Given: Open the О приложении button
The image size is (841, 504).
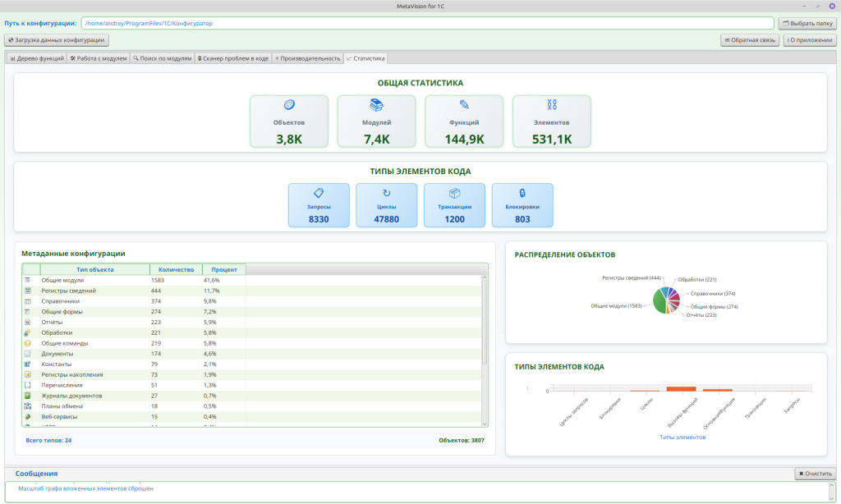Looking at the screenshot, I should 810,40.
